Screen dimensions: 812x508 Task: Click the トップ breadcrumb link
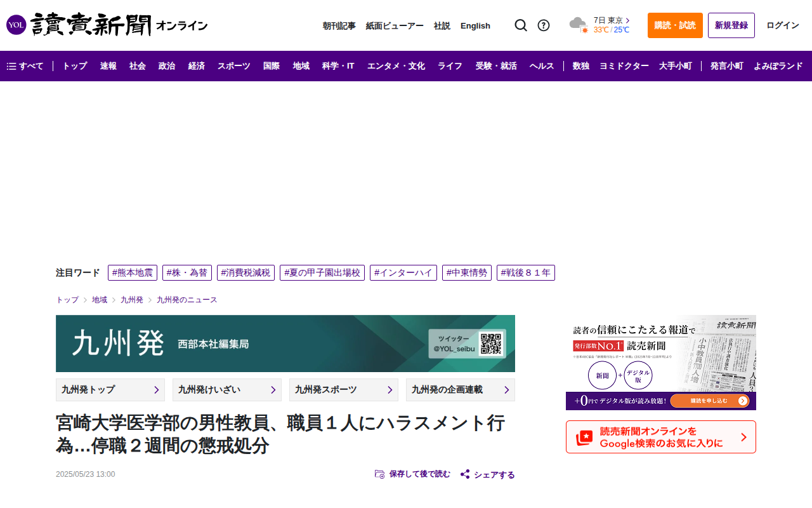click(x=67, y=300)
